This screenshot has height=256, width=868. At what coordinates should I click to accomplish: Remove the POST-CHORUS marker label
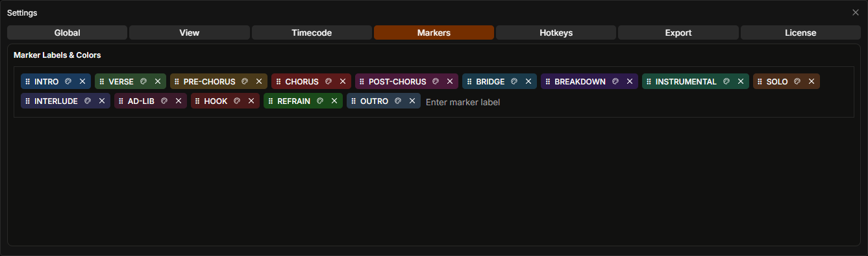(450, 82)
